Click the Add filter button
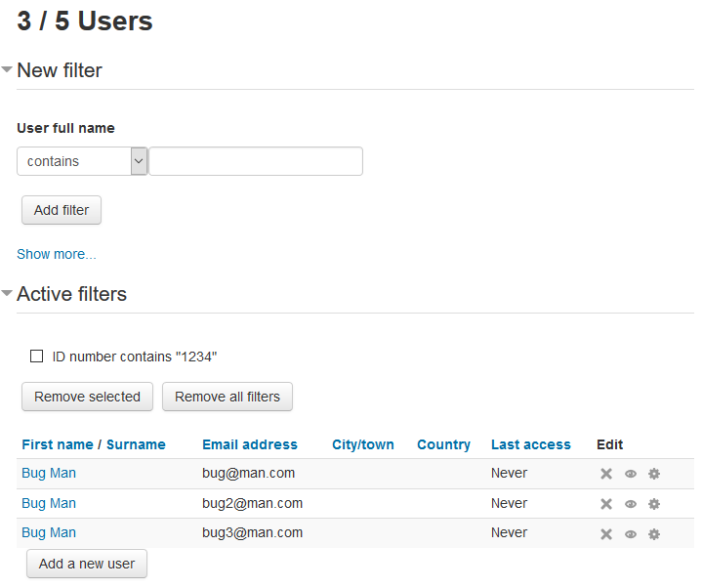Screen dimensions: 702x588 click(62, 210)
